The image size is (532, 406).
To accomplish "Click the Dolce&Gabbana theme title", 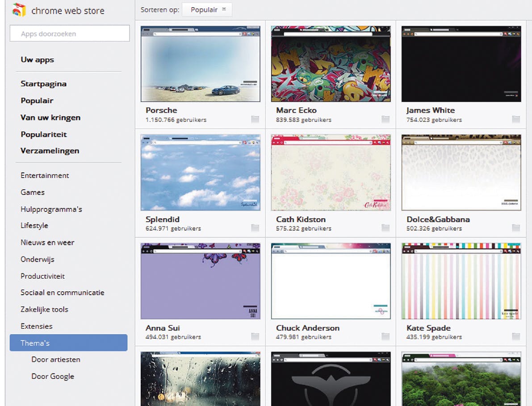I will (438, 219).
